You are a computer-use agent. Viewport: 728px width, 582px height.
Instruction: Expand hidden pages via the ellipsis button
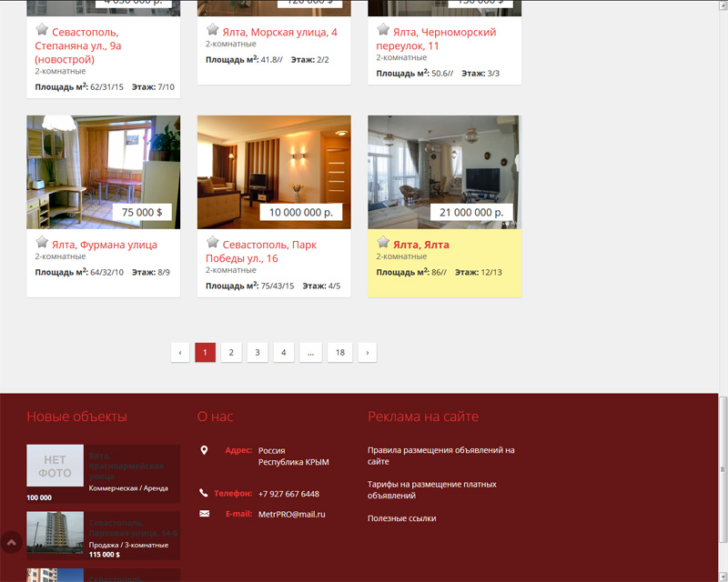[x=309, y=352]
